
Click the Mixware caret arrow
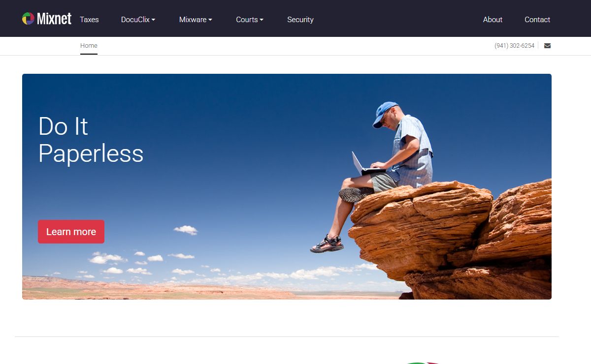(x=210, y=20)
